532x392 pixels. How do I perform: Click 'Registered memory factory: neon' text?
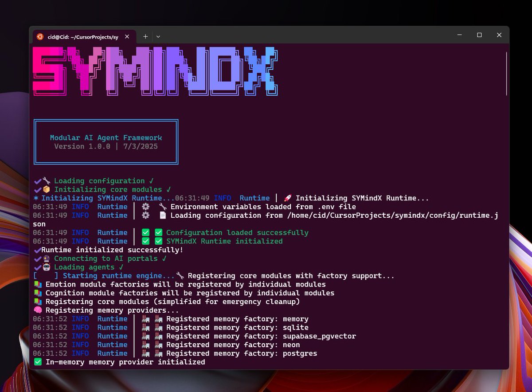[233, 345]
